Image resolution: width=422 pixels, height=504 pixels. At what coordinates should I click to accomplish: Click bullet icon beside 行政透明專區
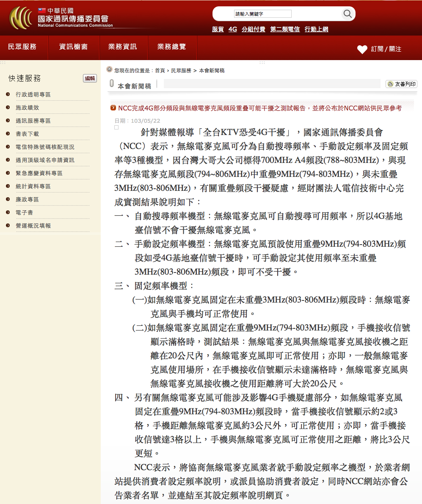[8, 94]
